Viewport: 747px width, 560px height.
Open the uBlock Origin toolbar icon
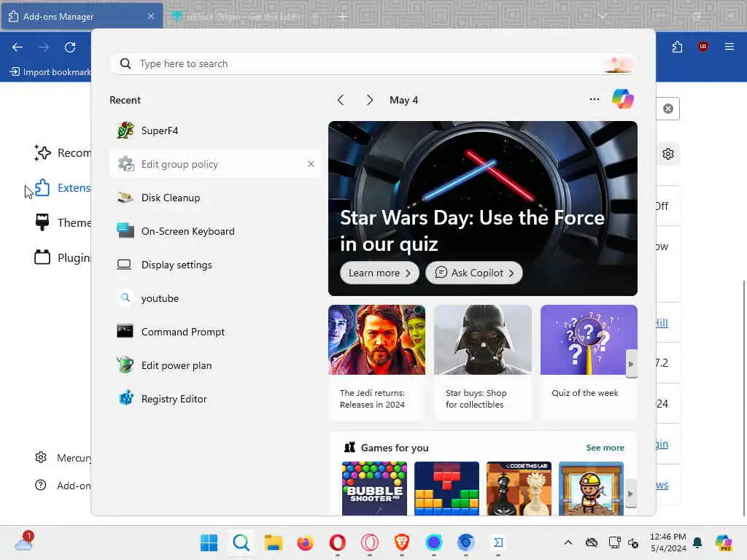[x=703, y=47]
